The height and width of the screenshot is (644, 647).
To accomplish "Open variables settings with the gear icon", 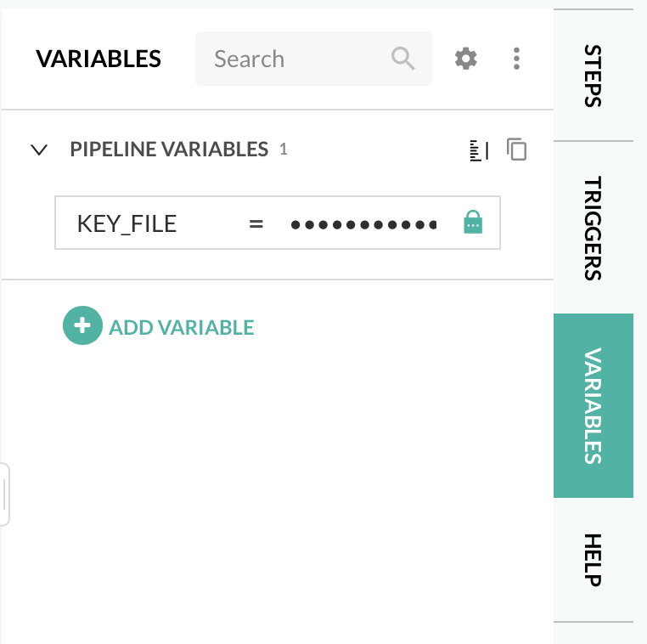I will (466, 59).
